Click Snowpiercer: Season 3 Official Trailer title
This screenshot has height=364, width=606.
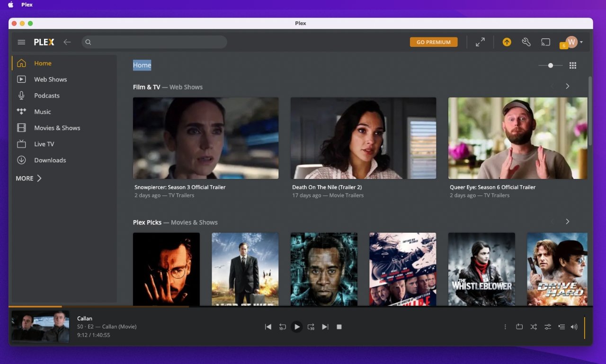[x=180, y=187]
